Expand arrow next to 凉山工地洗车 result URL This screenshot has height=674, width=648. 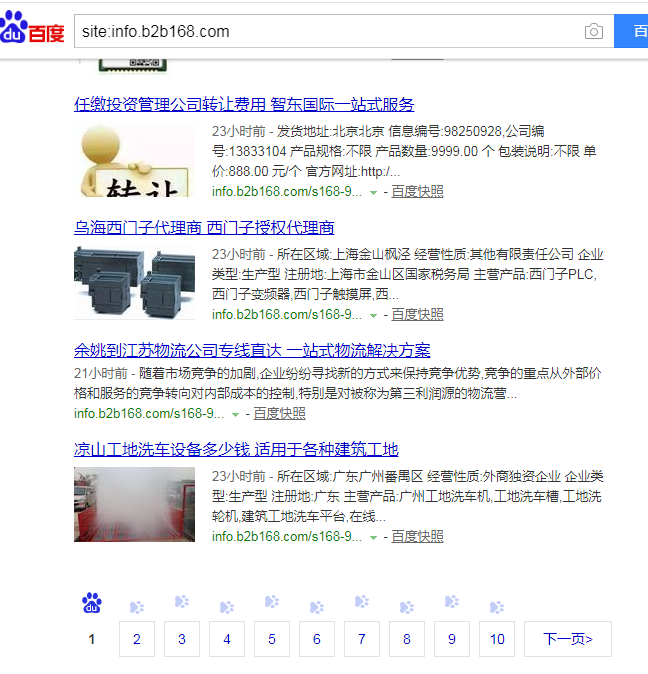point(373,537)
